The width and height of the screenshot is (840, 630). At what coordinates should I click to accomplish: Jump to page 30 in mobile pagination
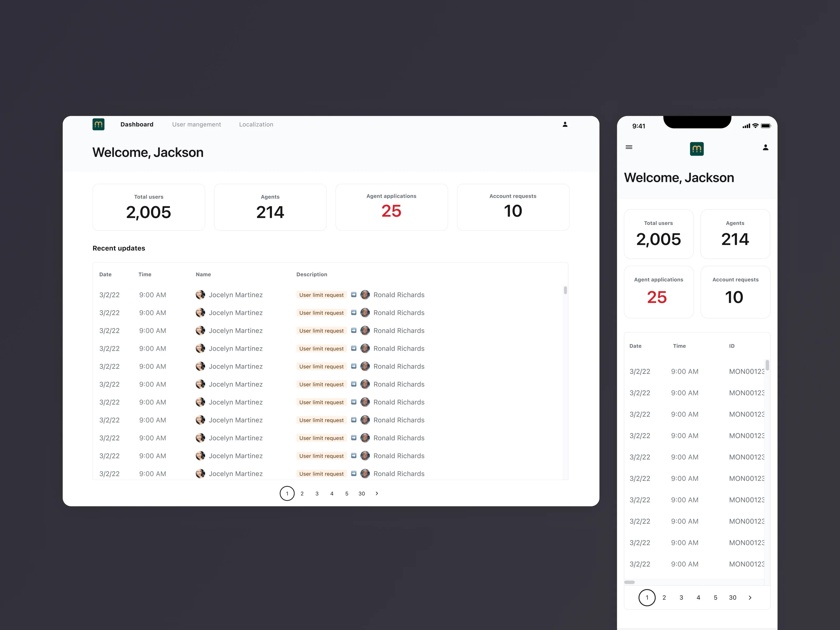click(x=733, y=598)
